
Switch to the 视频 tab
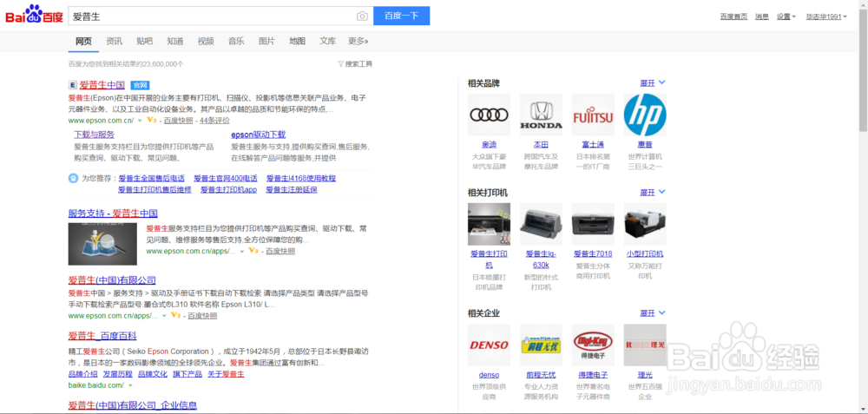click(x=206, y=41)
